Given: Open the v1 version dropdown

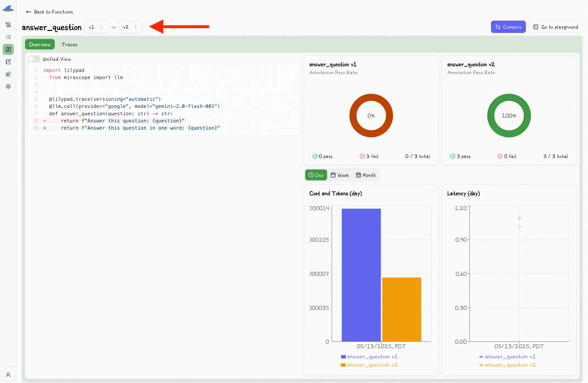Looking at the screenshot, I should point(96,27).
